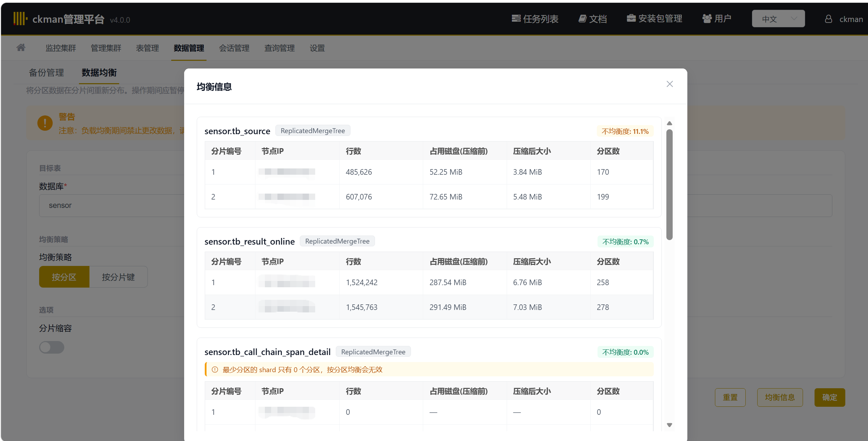Open package management briefcase icon
The width and height of the screenshot is (868, 441).
631,18
